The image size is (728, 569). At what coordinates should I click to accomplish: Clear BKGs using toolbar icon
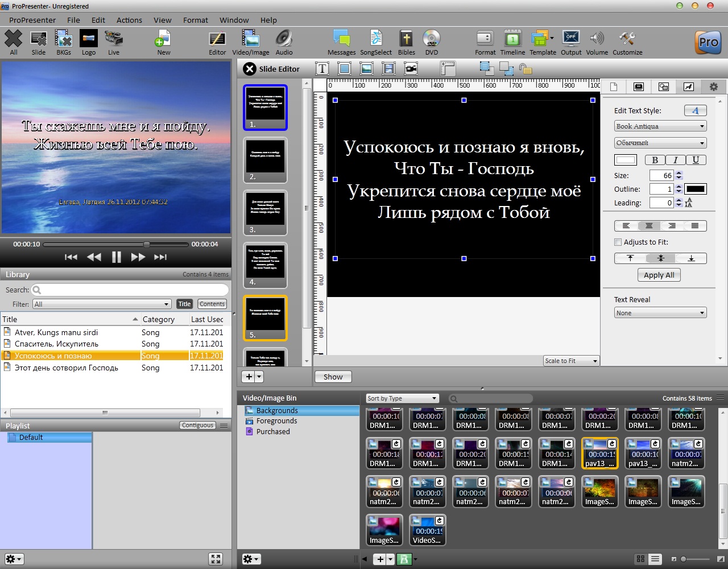click(63, 39)
